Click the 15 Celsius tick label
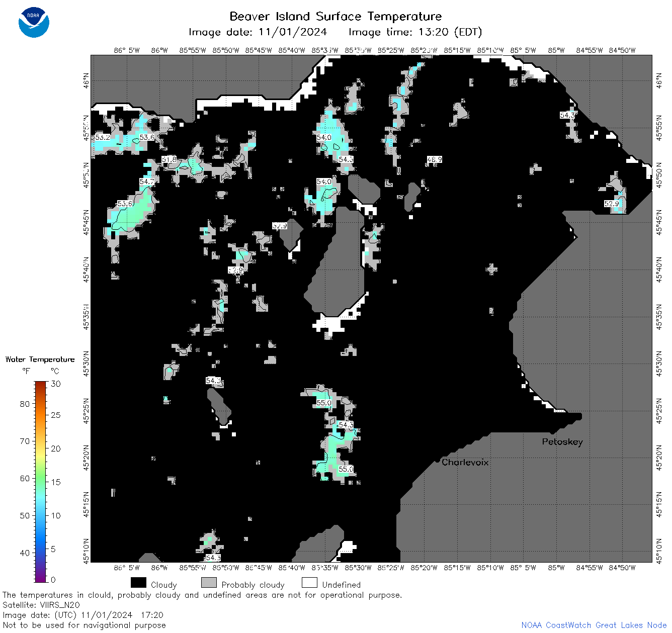This screenshot has height=633, width=672. click(56, 482)
